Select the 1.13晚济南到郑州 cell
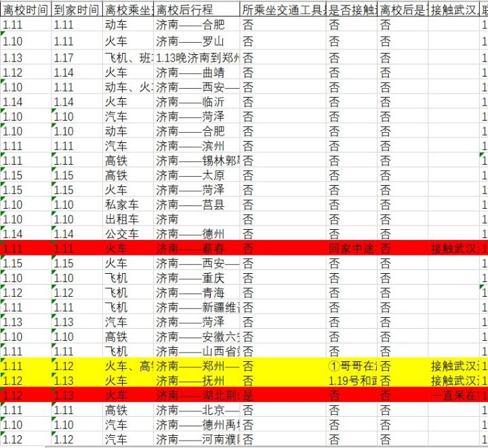488x448 pixels. (x=197, y=58)
